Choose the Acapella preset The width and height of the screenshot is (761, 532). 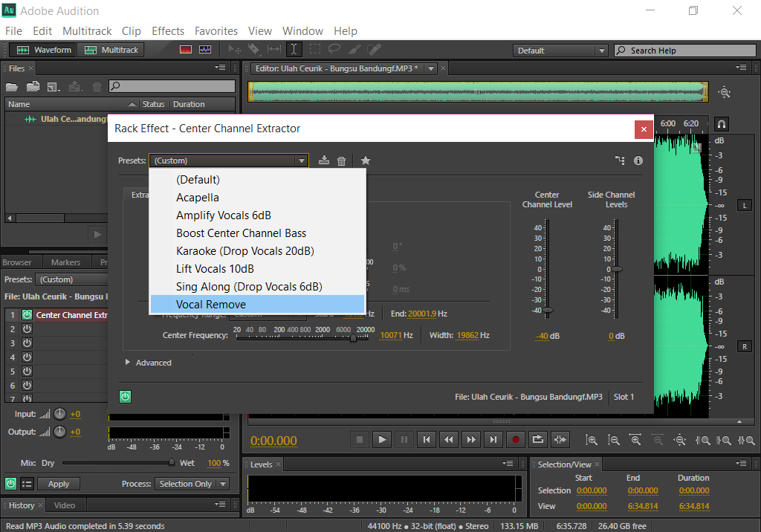[x=257, y=198]
